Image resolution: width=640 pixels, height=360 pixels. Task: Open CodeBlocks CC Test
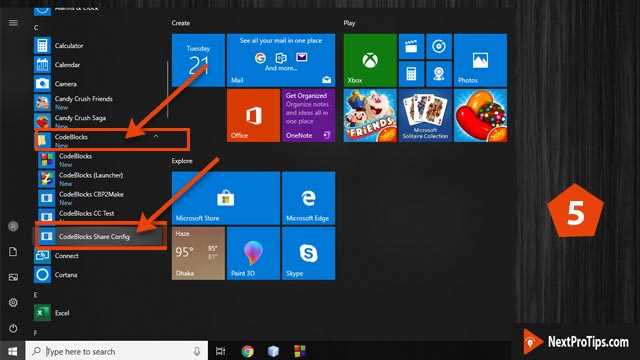(100, 215)
